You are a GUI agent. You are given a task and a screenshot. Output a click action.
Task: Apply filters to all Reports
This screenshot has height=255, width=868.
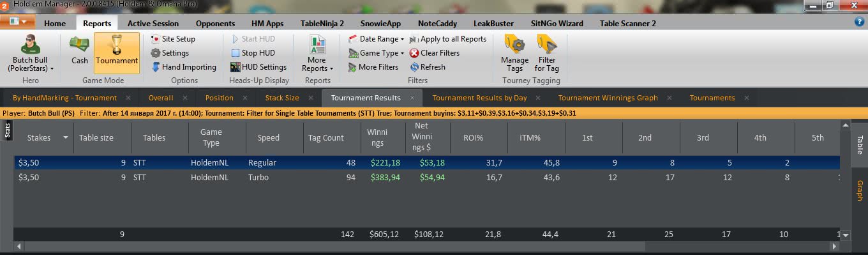447,39
